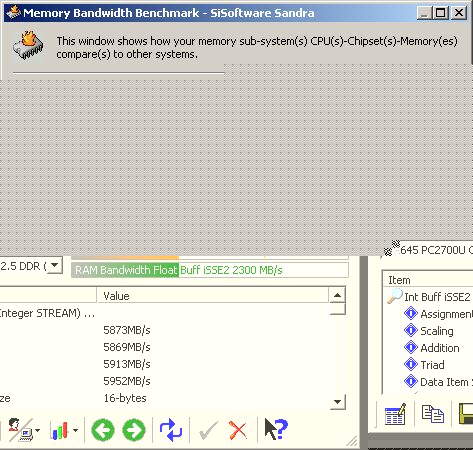Image resolution: width=473 pixels, height=450 pixels.
Task: Click the table edit icon in right window
Action: point(395,414)
